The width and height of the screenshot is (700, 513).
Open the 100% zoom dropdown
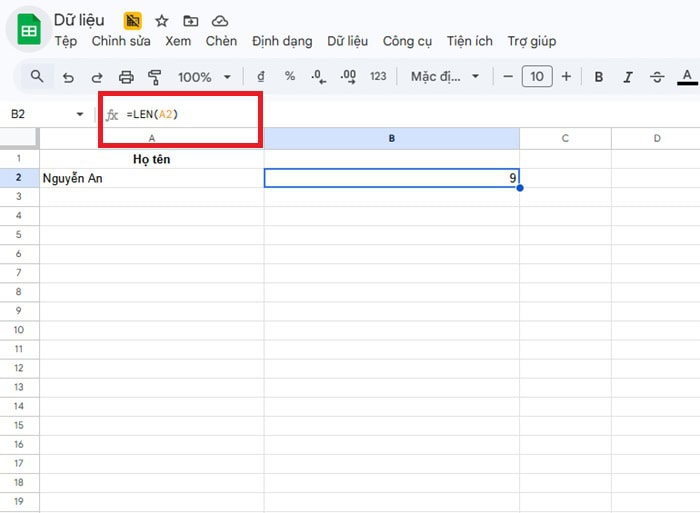204,77
